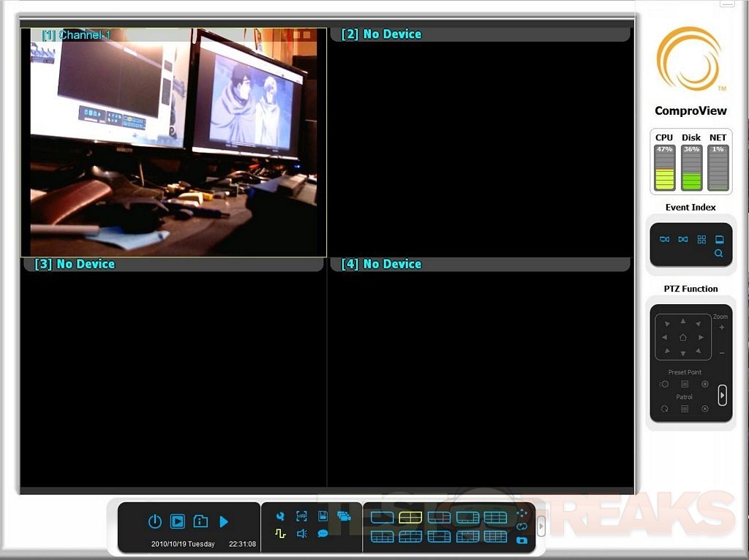Click the CPU usage meter bar
The width and height of the screenshot is (749, 560).
click(664, 168)
